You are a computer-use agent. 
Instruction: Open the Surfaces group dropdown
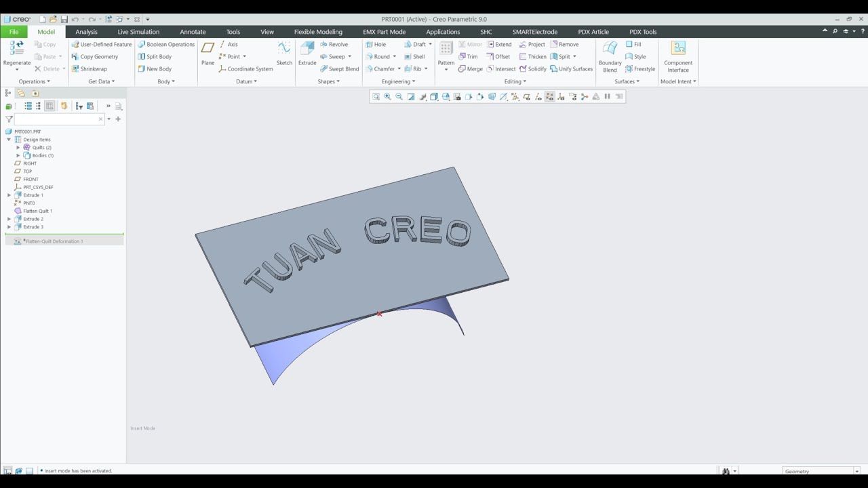click(627, 81)
